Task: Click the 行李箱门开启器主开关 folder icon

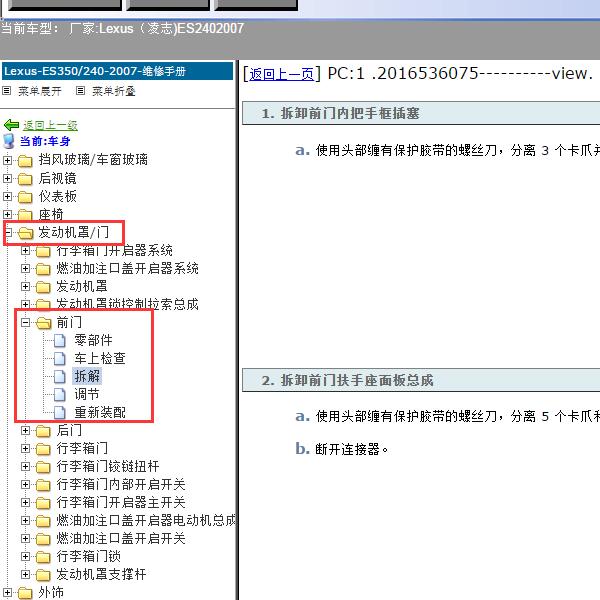Action: tap(43, 502)
